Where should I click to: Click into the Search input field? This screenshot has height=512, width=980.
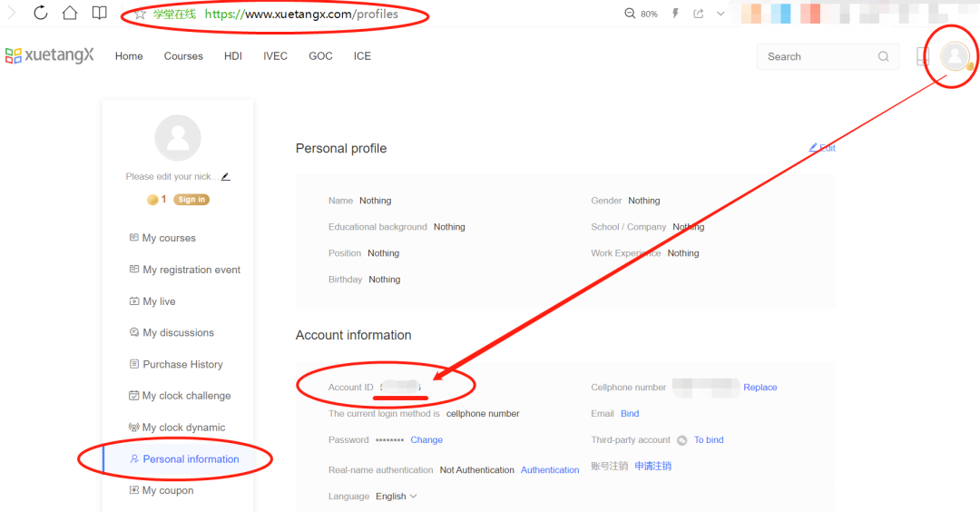click(x=817, y=56)
